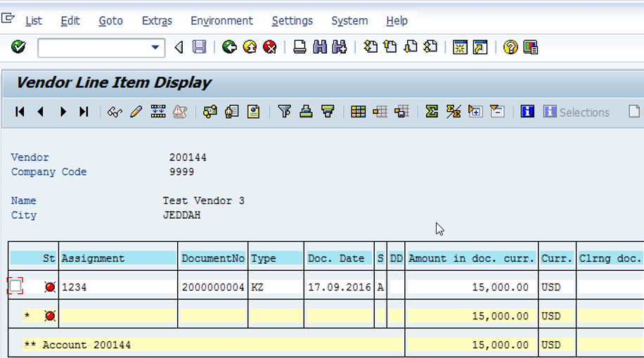Click the Generate Shortcut icon

click(x=480, y=47)
